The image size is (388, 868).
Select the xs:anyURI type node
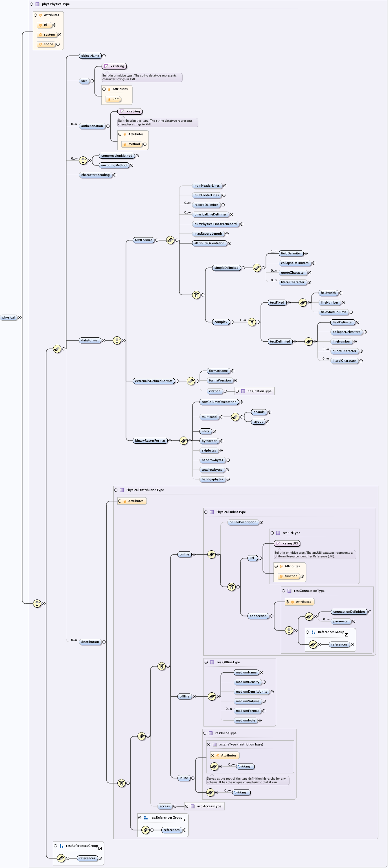(x=287, y=543)
